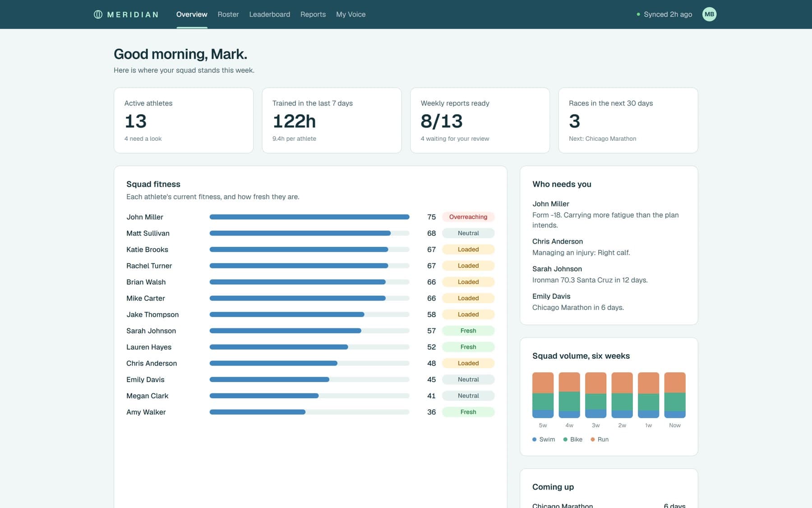Open the MB user avatar
Viewport: 812px width, 508px height.
tap(709, 14)
